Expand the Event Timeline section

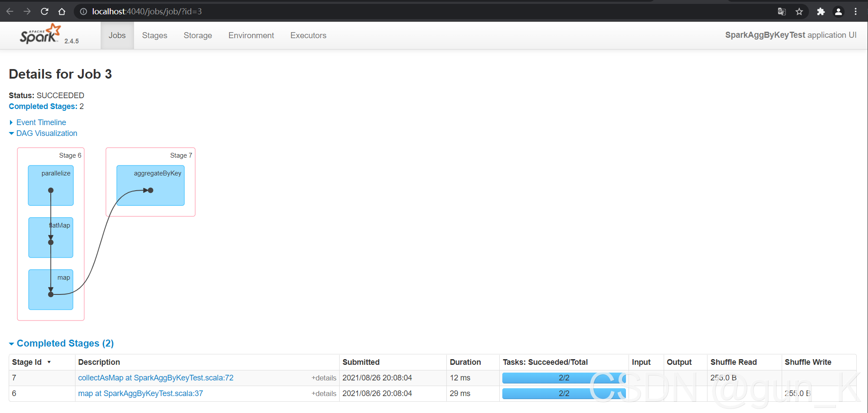tap(37, 122)
